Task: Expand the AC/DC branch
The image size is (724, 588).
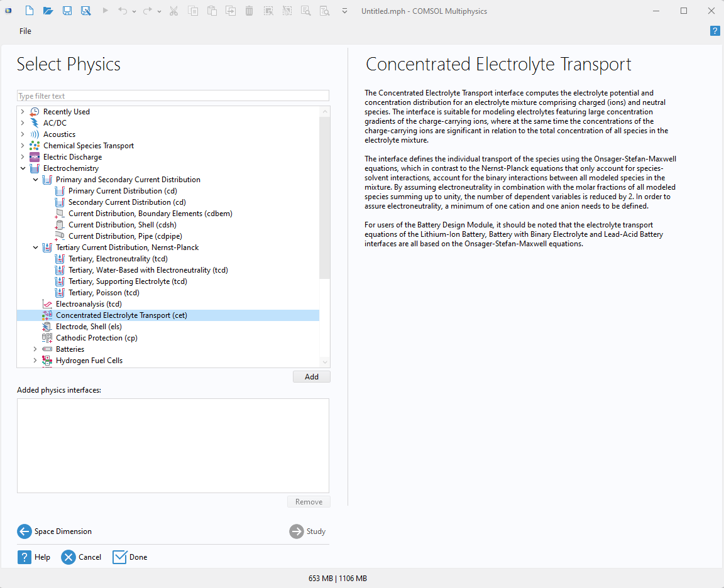Action: pos(22,122)
